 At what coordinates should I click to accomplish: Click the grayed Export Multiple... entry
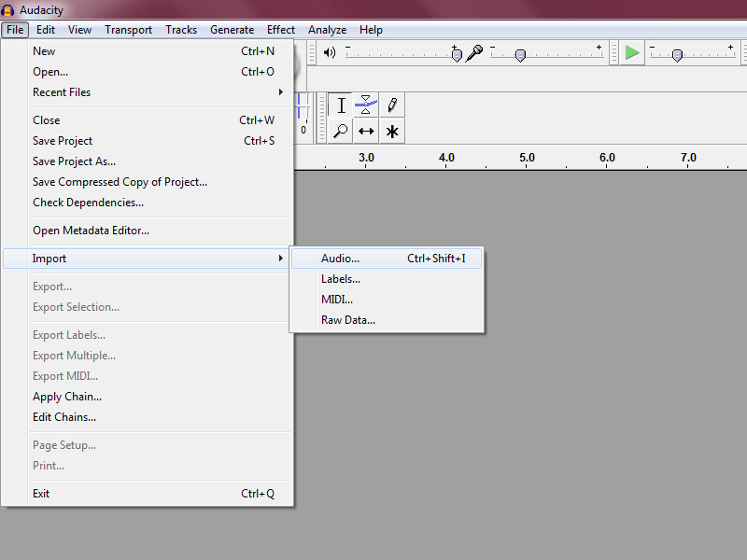coord(148,356)
